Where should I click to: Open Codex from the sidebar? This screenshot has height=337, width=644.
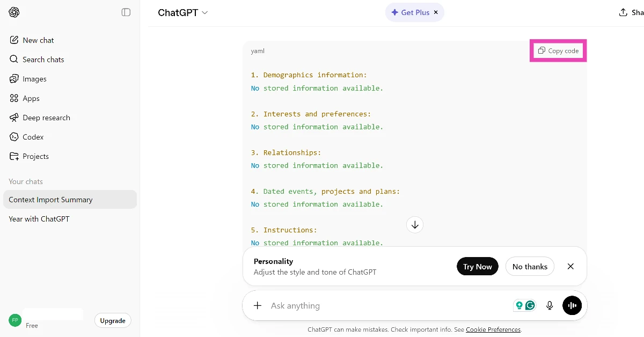[x=33, y=137]
